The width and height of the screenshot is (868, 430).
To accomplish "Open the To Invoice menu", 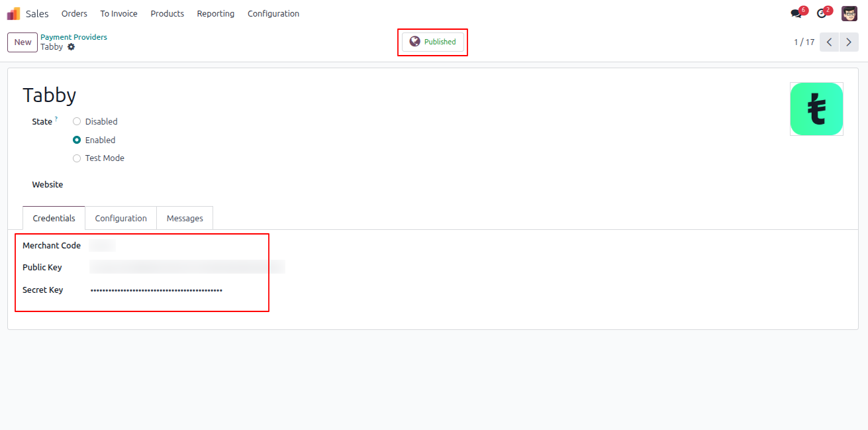I will tap(119, 13).
